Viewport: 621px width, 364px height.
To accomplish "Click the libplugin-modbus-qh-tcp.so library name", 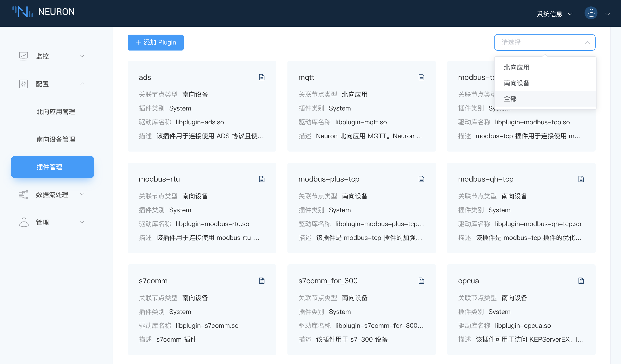I will (538, 224).
